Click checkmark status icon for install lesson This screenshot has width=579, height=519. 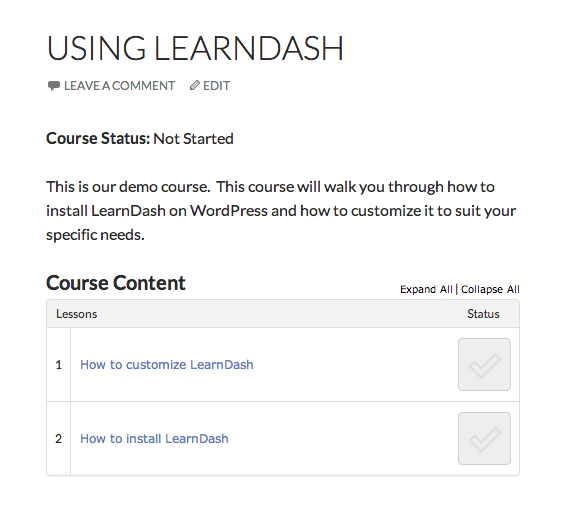[x=484, y=438]
